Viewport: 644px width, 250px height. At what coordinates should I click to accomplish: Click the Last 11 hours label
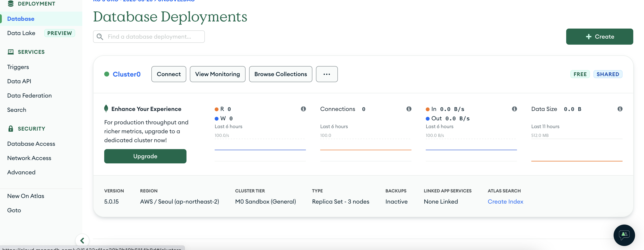coord(545,127)
